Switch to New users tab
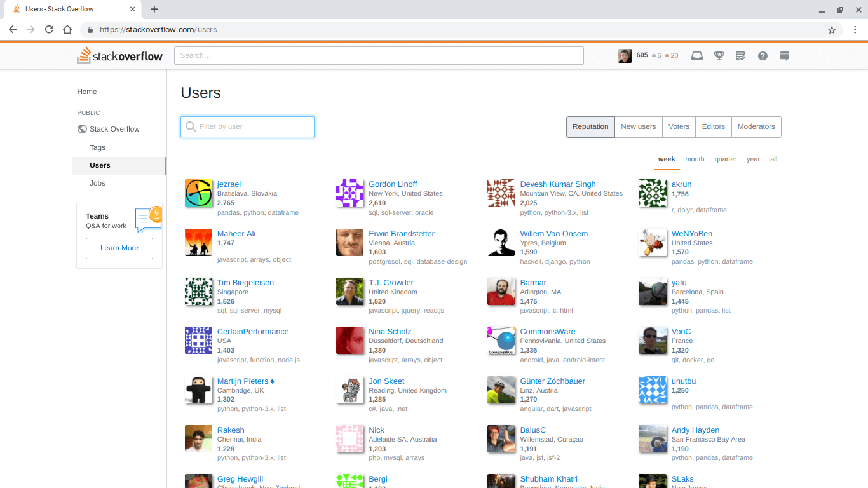 pyautogui.click(x=638, y=126)
